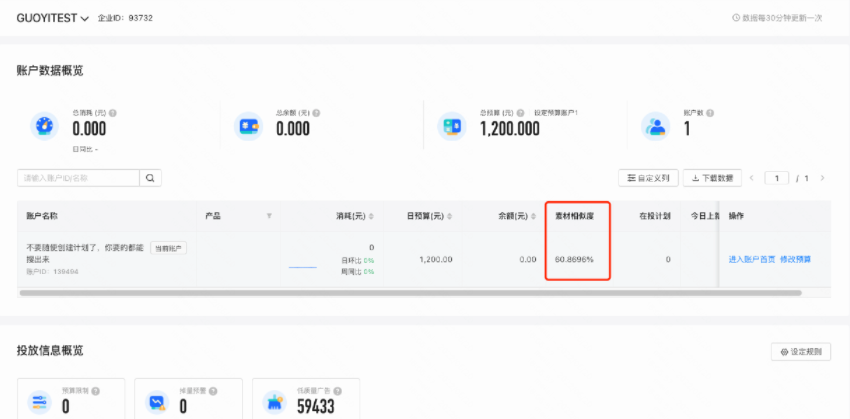Image resolution: width=850 pixels, height=419 pixels.
Task: Click the 0.00 balance cell
Action: pos(528,259)
